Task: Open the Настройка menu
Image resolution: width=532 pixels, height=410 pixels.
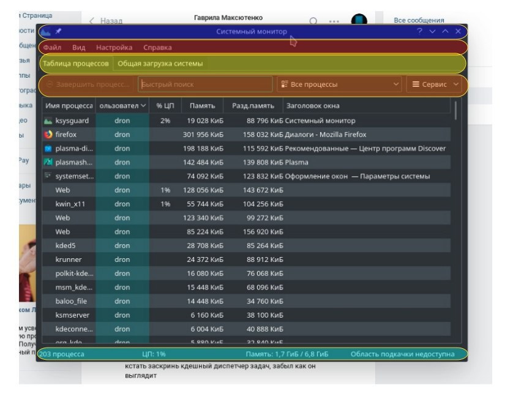Action: pyautogui.click(x=114, y=48)
